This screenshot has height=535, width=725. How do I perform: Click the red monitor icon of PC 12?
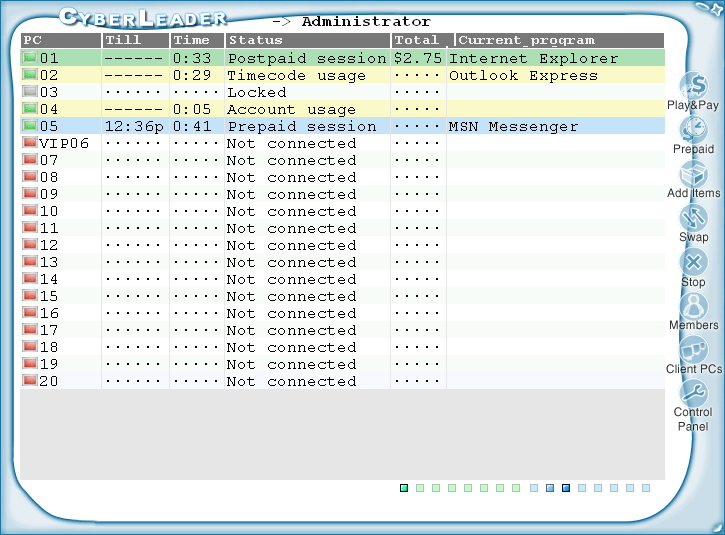click(x=30, y=244)
